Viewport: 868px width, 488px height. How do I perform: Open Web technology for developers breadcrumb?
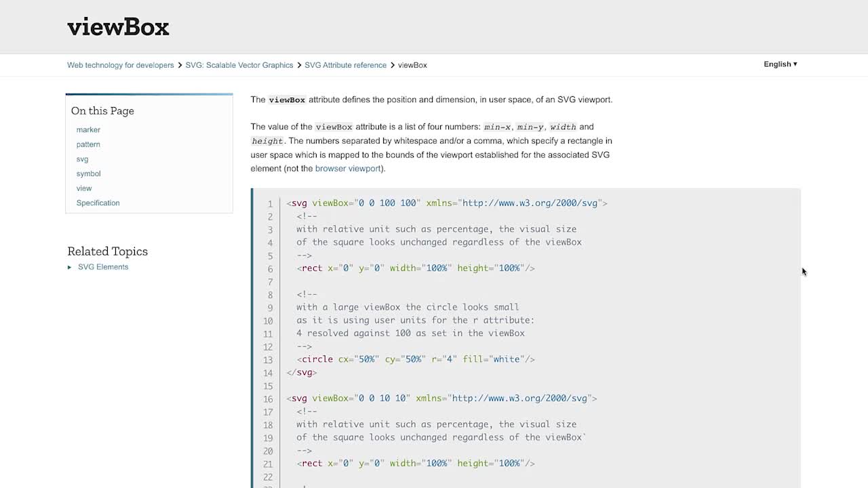tap(120, 65)
